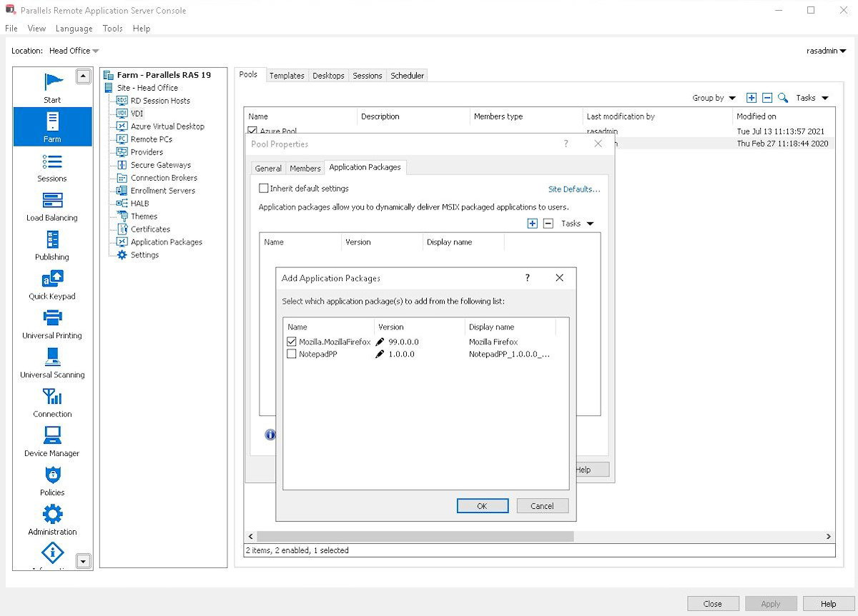Click Cancel in Add Application Packages
858x616 pixels.
coord(543,506)
